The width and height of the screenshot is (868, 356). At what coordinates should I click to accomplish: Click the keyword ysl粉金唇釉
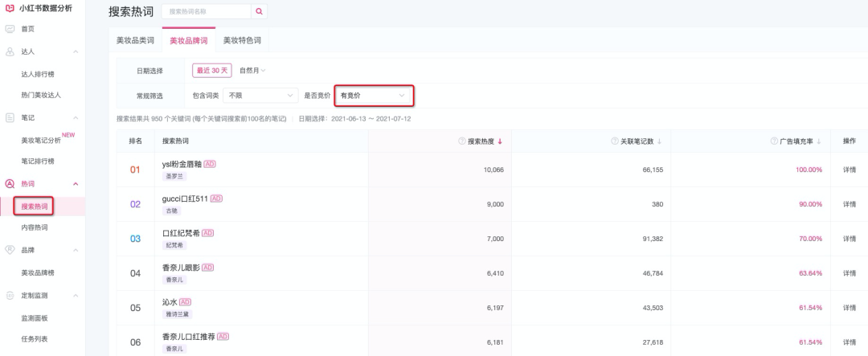click(182, 164)
